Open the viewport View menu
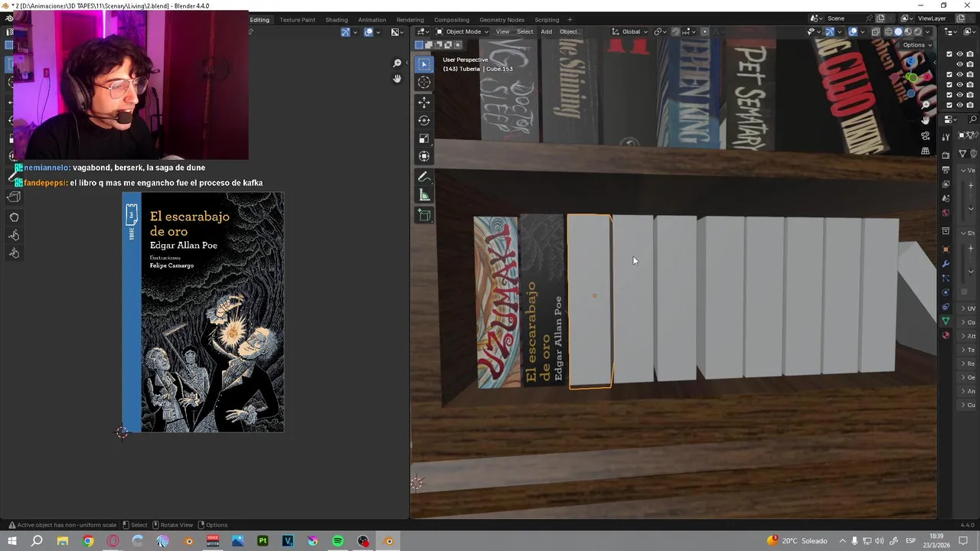This screenshot has width=980, height=551. (502, 31)
